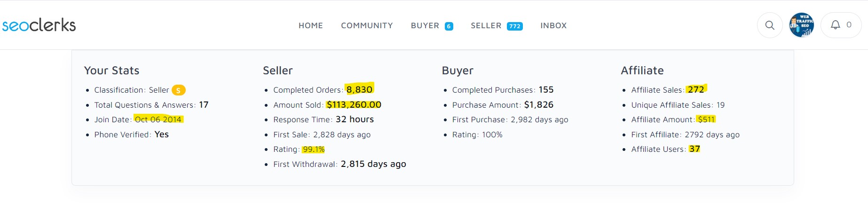Click the Completed Orders value 8,830

pos(359,89)
